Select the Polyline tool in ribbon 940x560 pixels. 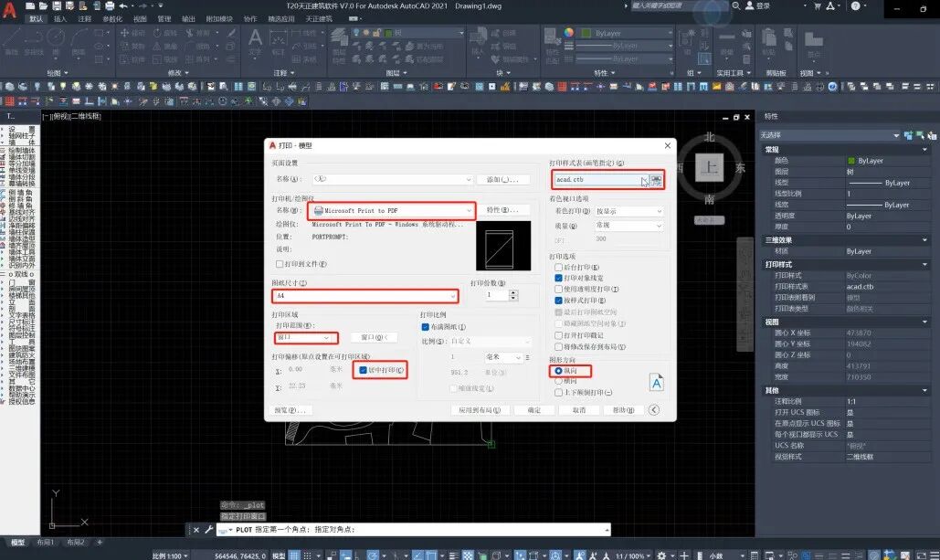34,41
